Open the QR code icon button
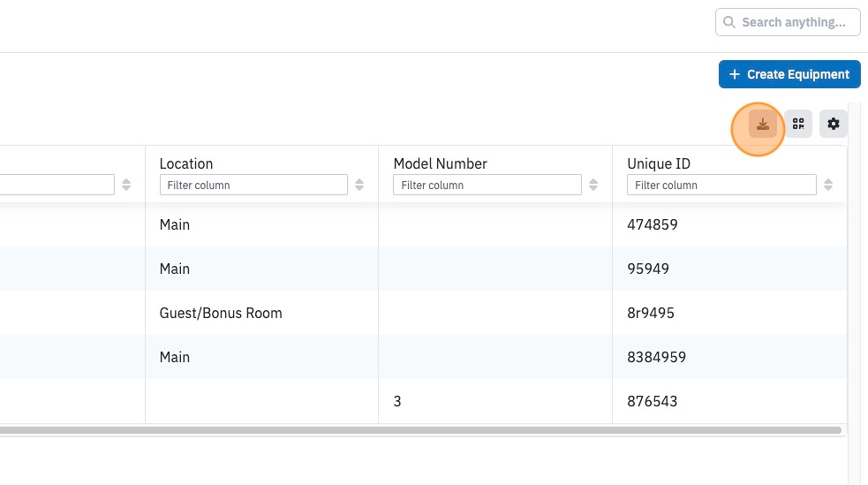The width and height of the screenshot is (868, 485). [798, 124]
